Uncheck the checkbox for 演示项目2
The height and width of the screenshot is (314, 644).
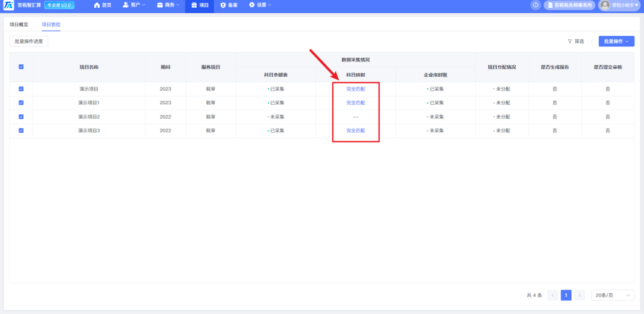[x=21, y=117]
